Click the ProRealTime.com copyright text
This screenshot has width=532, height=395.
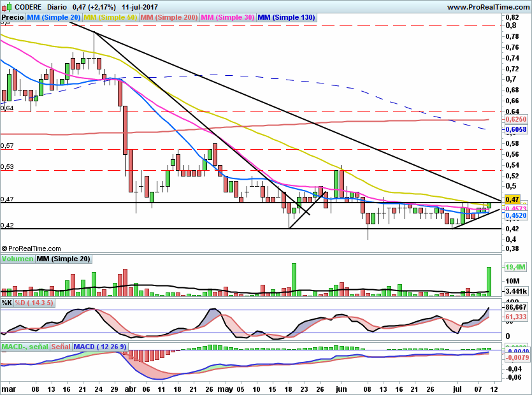[31, 248]
